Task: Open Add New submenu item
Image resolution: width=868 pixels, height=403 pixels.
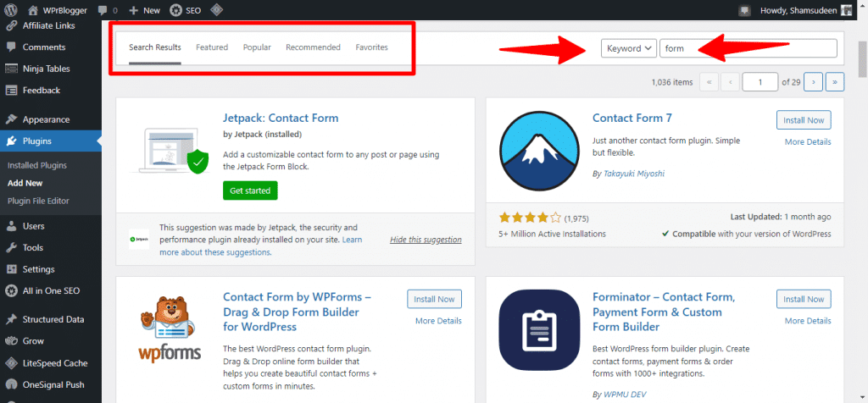Action: 25,183
